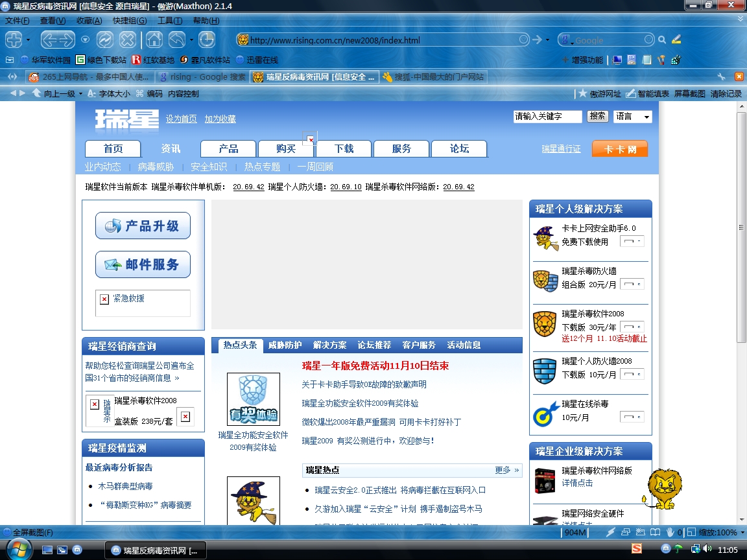
Task: Click the page vertical scrollbar thumb
Action: (x=741, y=227)
